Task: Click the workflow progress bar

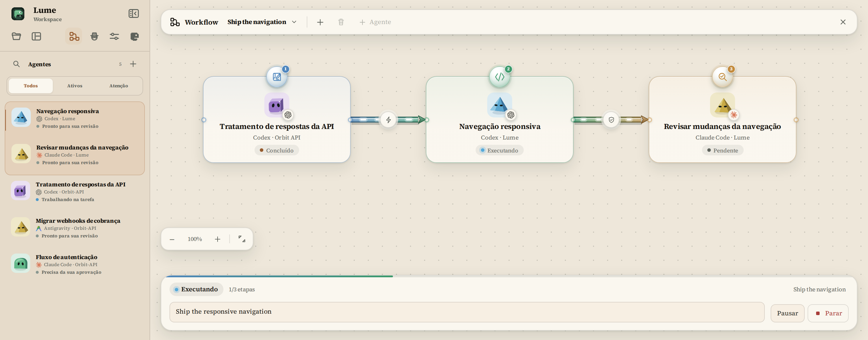Action: 509,276
